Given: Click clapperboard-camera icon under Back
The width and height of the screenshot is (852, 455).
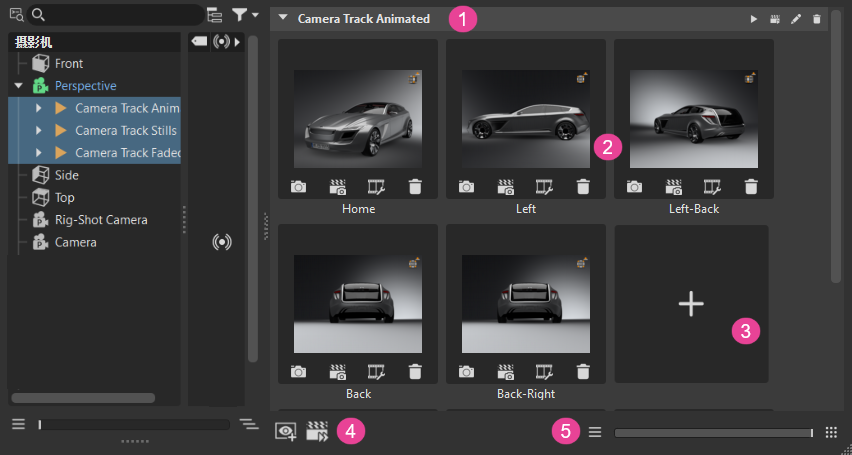Looking at the screenshot, I should point(337,372).
